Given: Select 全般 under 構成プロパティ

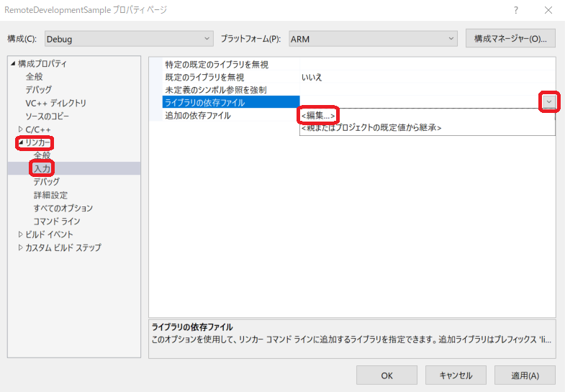Looking at the screenshot, I should tap(35, 77).
